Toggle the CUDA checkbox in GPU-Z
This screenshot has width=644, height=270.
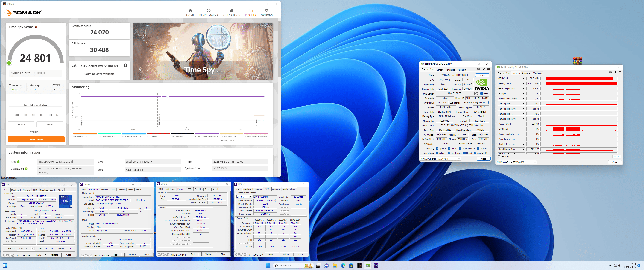(x=449, y=148)
